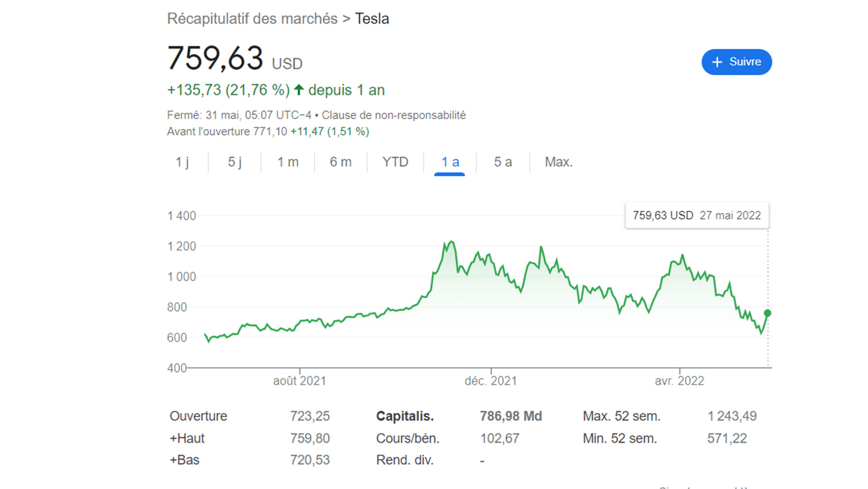
Task: Select the YTD range tab
Action: point(395,162)
